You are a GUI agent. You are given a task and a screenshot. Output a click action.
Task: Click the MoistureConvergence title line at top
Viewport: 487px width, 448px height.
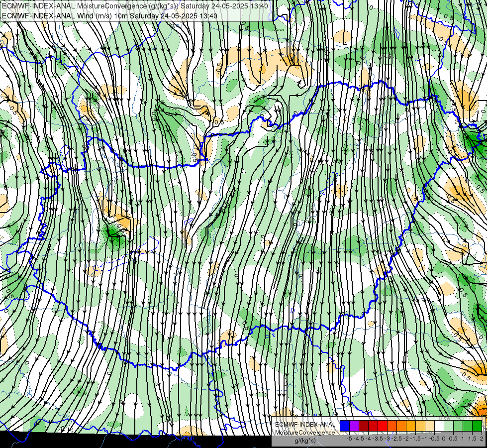coord(135,6)
